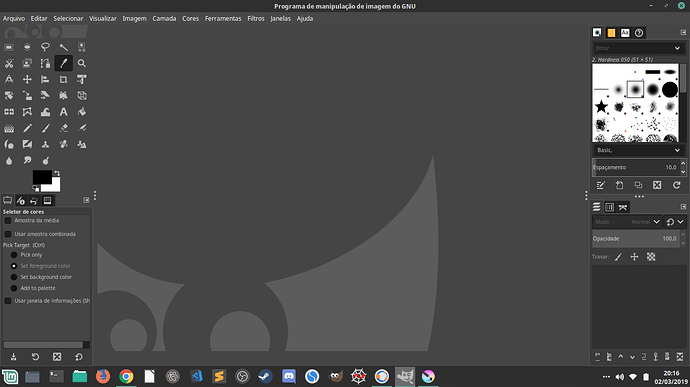The image size is (690, 387).
Task: Choose the Set foreground color radio option
Action: (x=14, y=266)
